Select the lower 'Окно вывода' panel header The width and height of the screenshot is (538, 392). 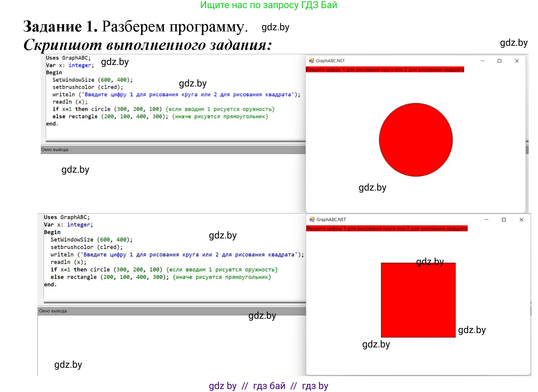click(53, 311)
